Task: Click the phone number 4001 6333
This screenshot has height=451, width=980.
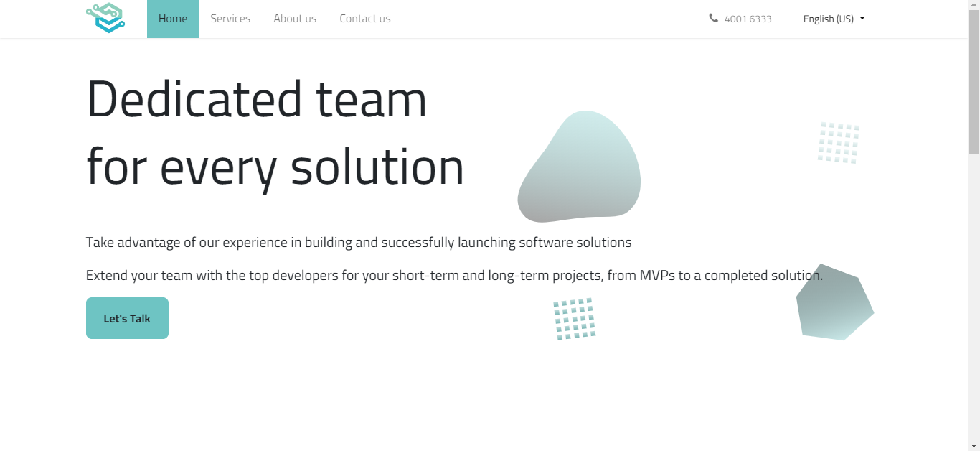Action: (x=748, y=19)
